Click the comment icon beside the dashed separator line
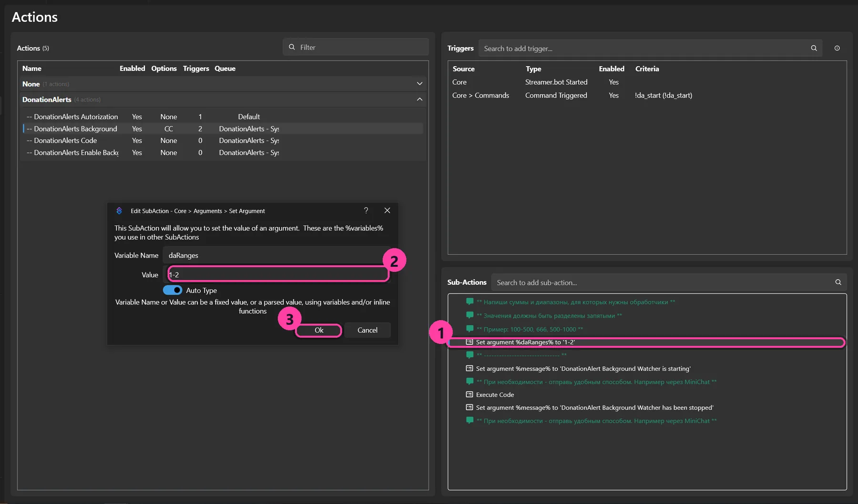The height and width of the screenshot is (504, 858). (x=470, y=355)
